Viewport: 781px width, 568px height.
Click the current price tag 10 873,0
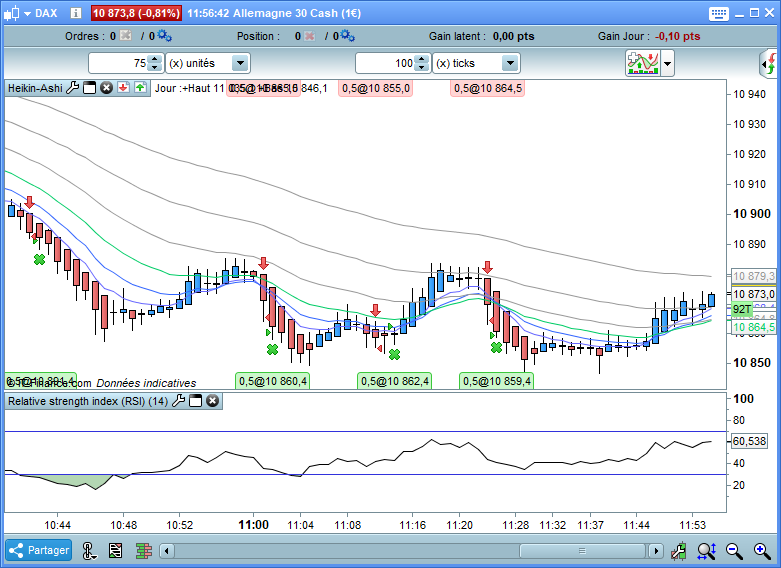pyautogui.click(x=754, y=294)
